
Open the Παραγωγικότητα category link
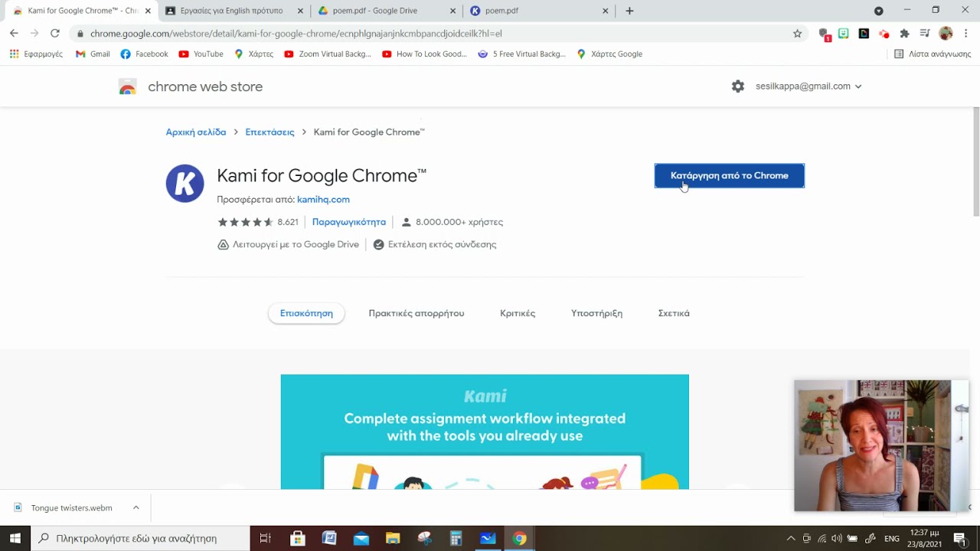pyautogui.click(x=349, y=222)
